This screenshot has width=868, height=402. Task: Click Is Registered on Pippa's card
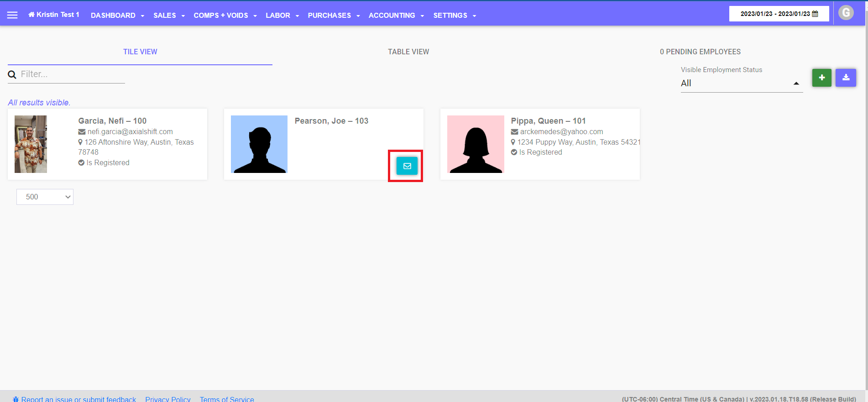click(540, 152)
